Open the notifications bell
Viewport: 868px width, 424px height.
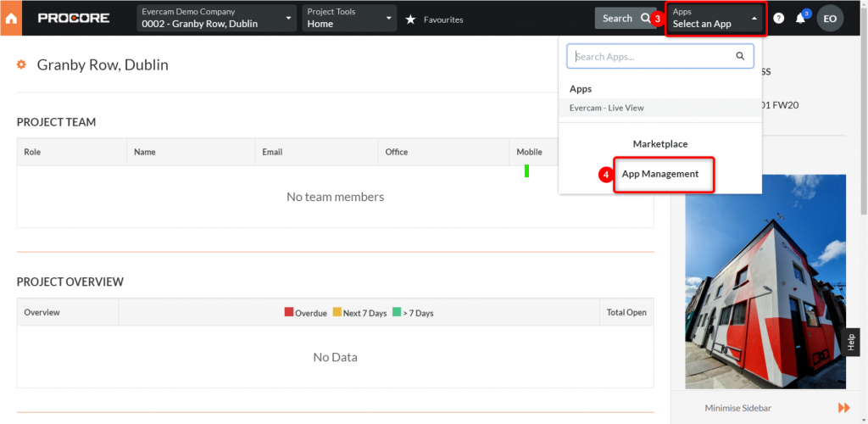click(800, 19)
